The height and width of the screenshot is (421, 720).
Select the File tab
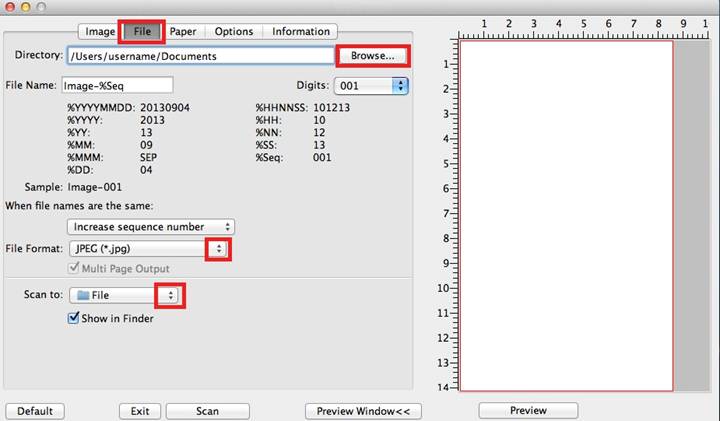(x=142, y=31)
